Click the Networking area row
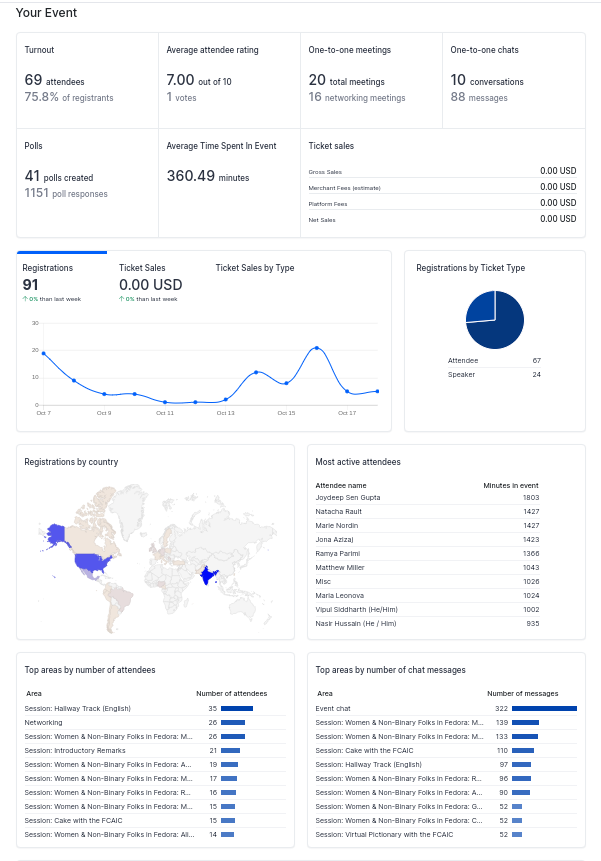 click(155, 723)
